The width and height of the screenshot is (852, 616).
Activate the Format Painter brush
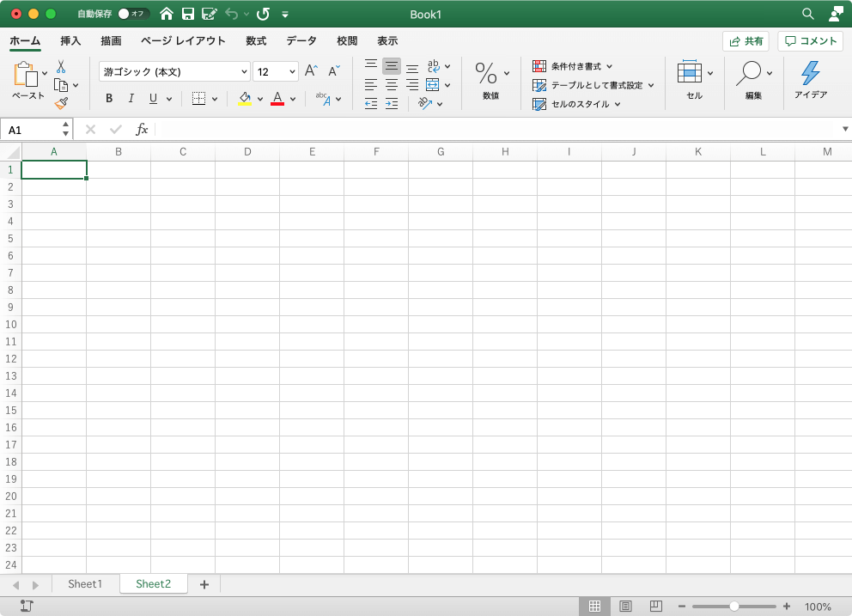click(x=61, y=103)
